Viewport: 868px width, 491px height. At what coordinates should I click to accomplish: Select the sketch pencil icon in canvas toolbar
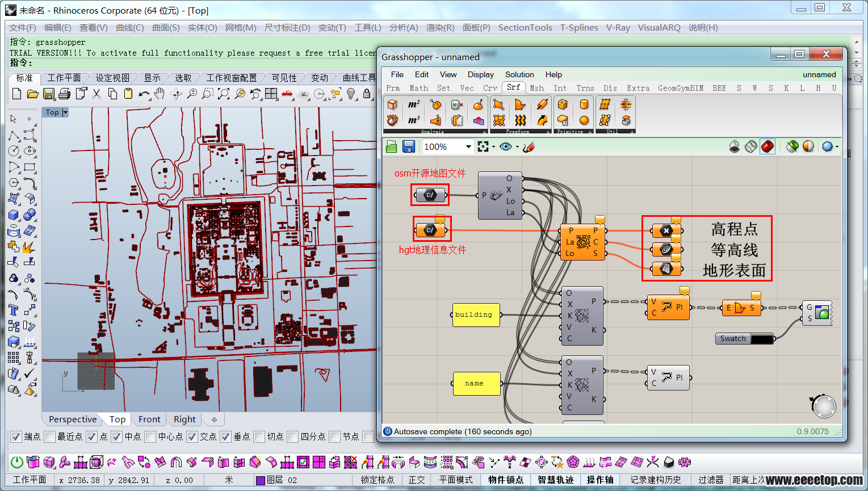[529, 146]
